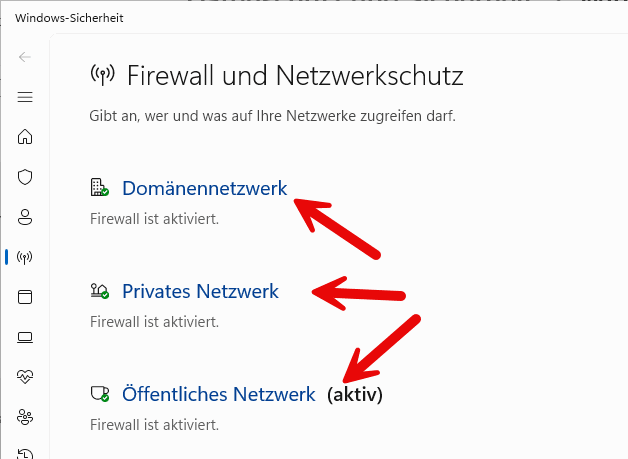Click the Domänennetzwerk building icon
The width and height of the screenshot is (628, 459).
(98, 188)
